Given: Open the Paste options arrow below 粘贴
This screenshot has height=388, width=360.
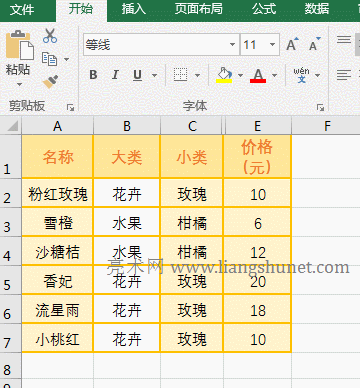Looking at the screenshot, I should pos(19,85).
